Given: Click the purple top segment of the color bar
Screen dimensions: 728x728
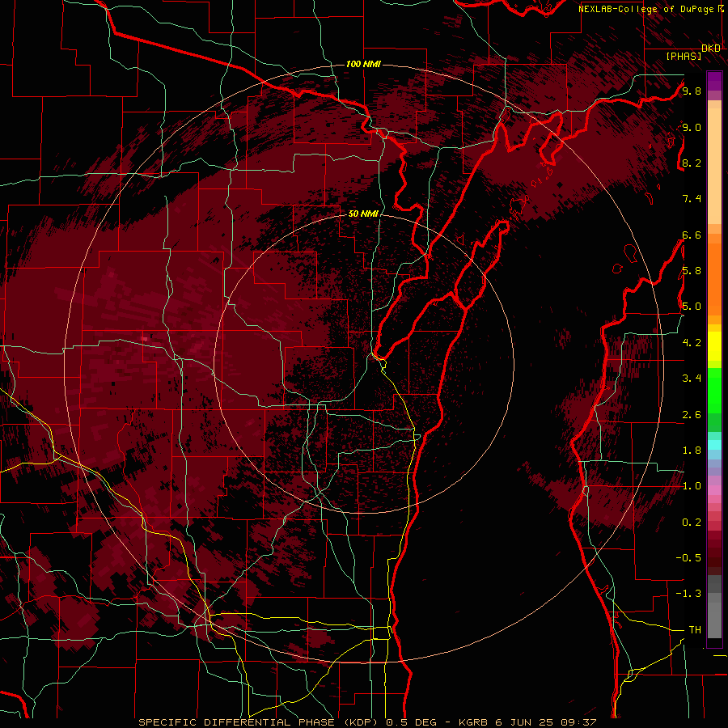Looking at the screenshot, I should pyautogui.click(x=714, y=81).
